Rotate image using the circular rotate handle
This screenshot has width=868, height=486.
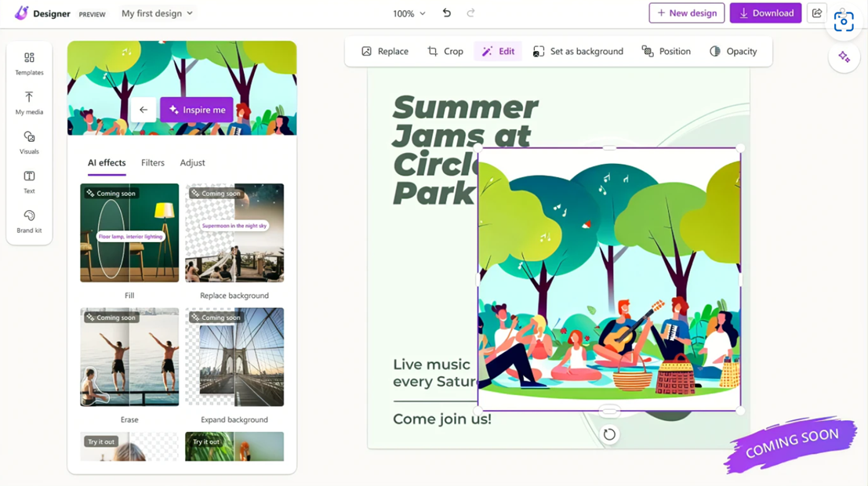point(609,434)
